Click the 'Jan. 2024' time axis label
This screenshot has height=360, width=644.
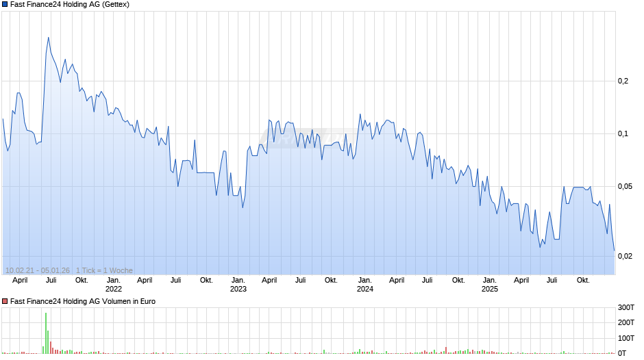(x=364, y=285)
